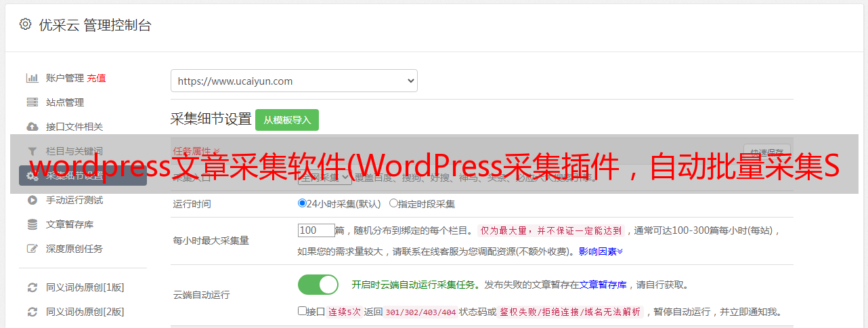Toggle the 云端自动运行 switch off
Screen dimensions: 868x328
(x=318, y=285)
